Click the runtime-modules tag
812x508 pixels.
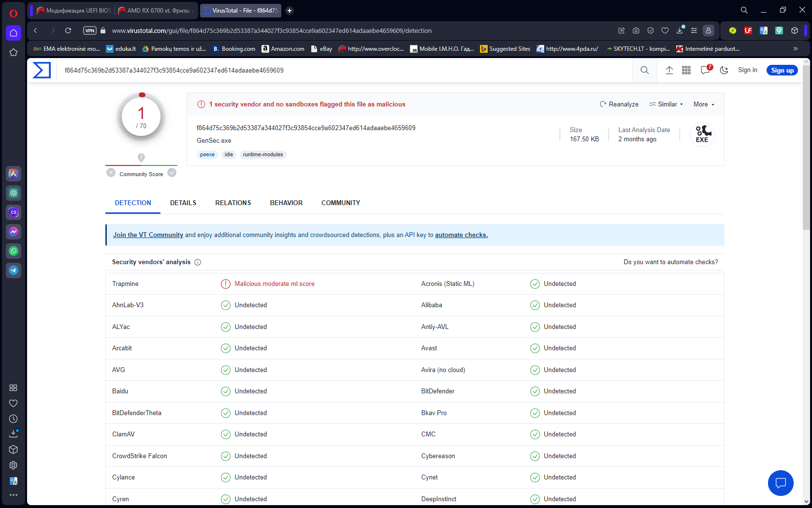[263, 155]
